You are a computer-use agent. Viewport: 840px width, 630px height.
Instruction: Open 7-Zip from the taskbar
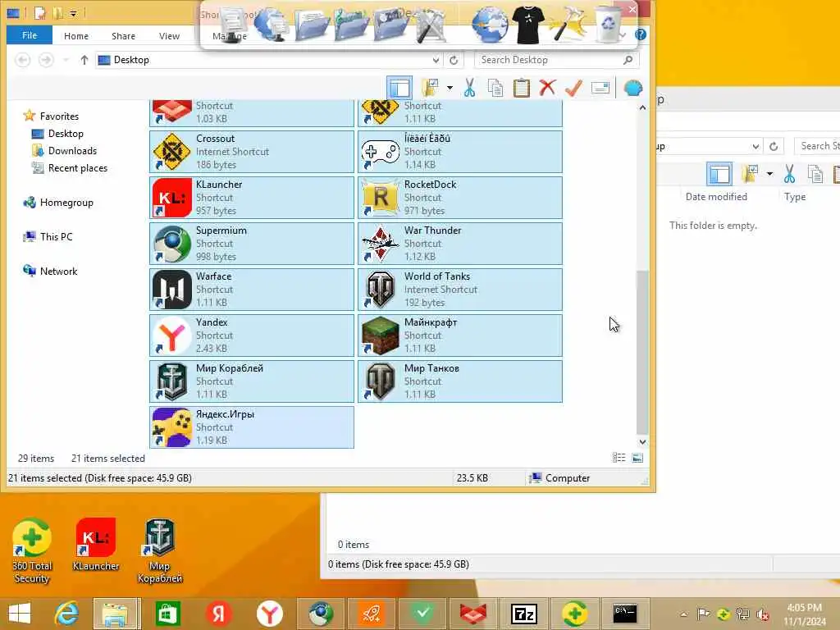click(x=524, y=614)
